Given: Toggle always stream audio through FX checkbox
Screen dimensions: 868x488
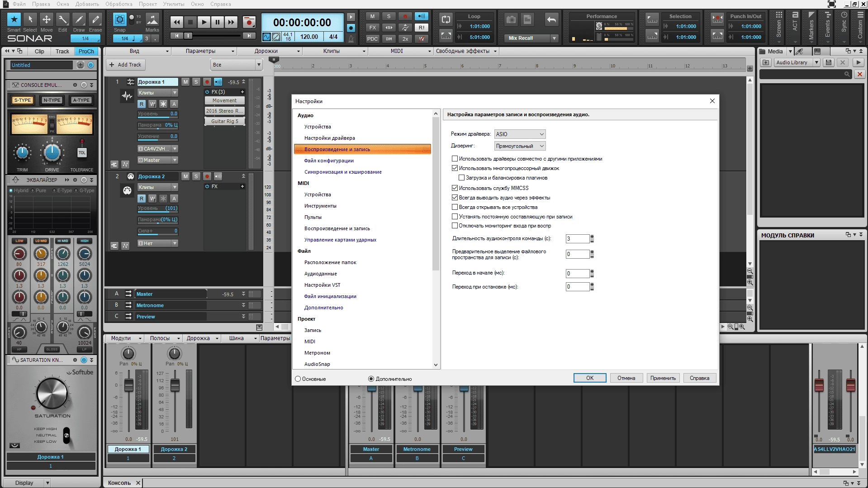Looking at the screenshot, I should click(455, 198).
